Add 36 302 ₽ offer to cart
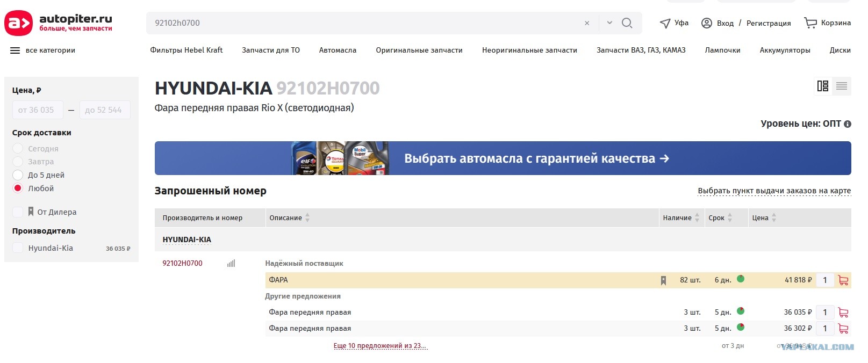 click(843, 329)
